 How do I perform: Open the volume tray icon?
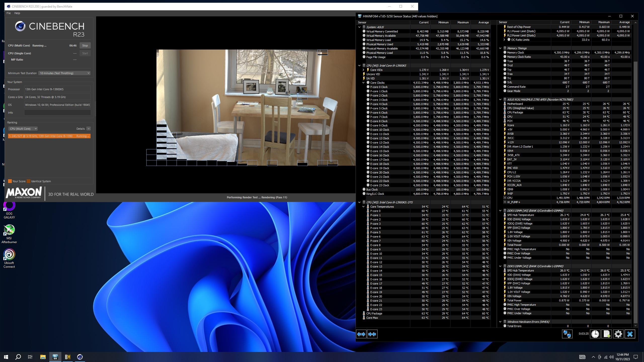point(612,357)
